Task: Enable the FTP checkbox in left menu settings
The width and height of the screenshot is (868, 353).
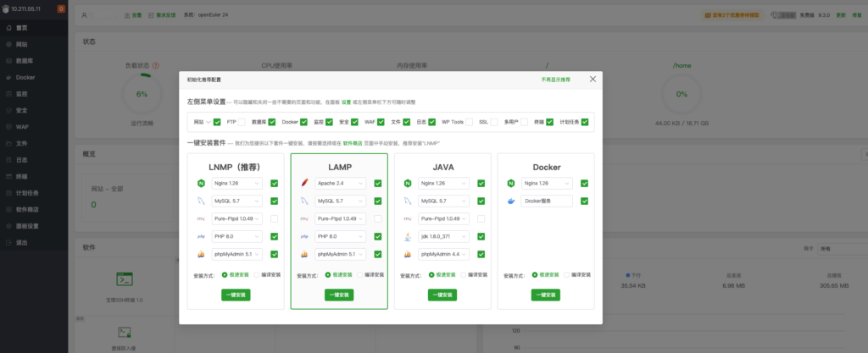Action: (242, 122)
